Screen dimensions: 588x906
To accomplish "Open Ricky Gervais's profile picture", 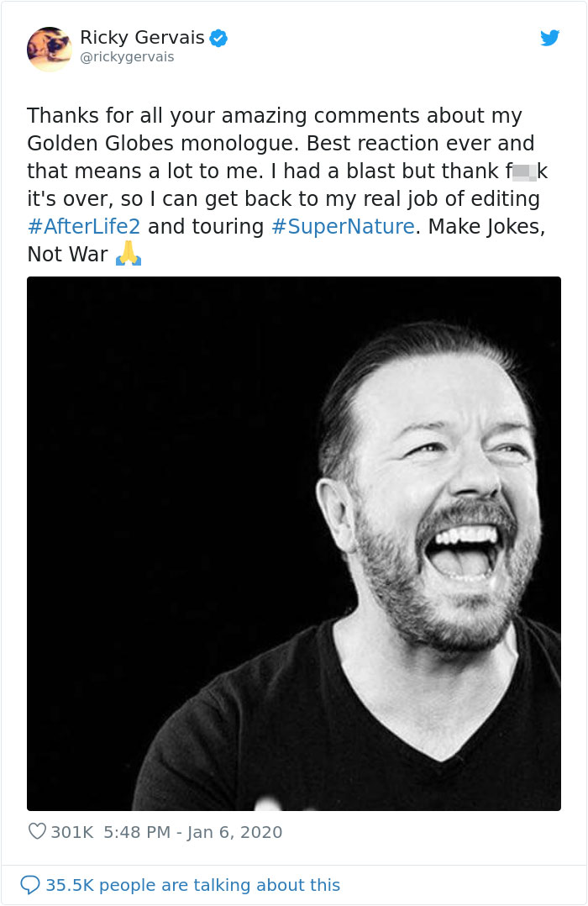I will (49, 48).
